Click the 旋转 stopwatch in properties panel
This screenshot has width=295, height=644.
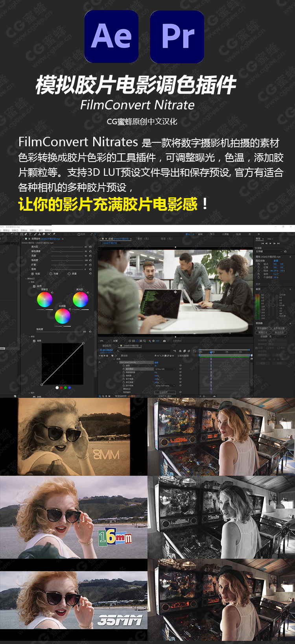(259, 274)
